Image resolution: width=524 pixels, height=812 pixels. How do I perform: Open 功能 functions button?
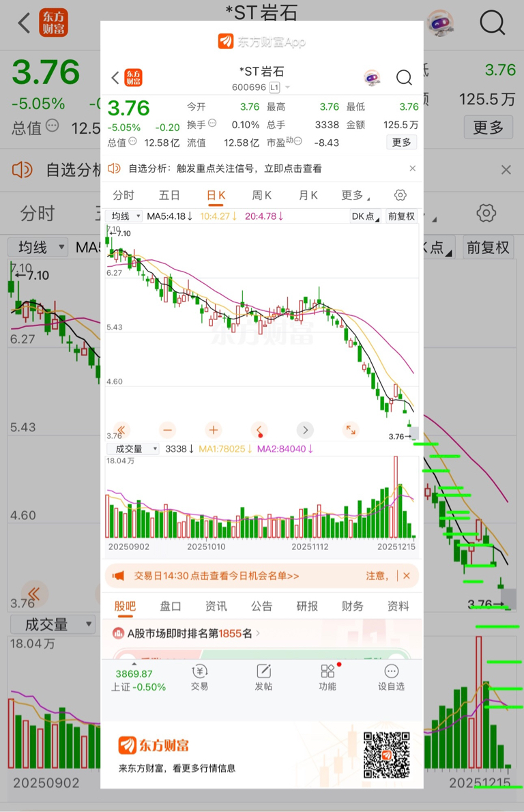[327, 678]
